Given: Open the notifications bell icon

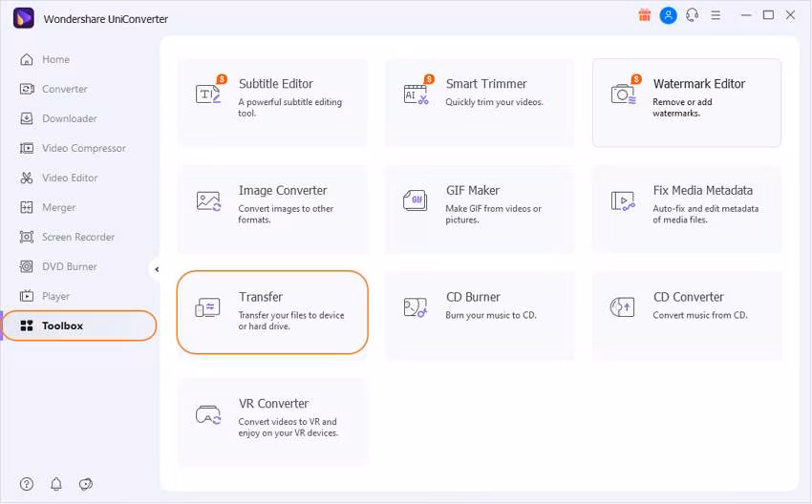Looking at the screenshot, I should point(56,484).
